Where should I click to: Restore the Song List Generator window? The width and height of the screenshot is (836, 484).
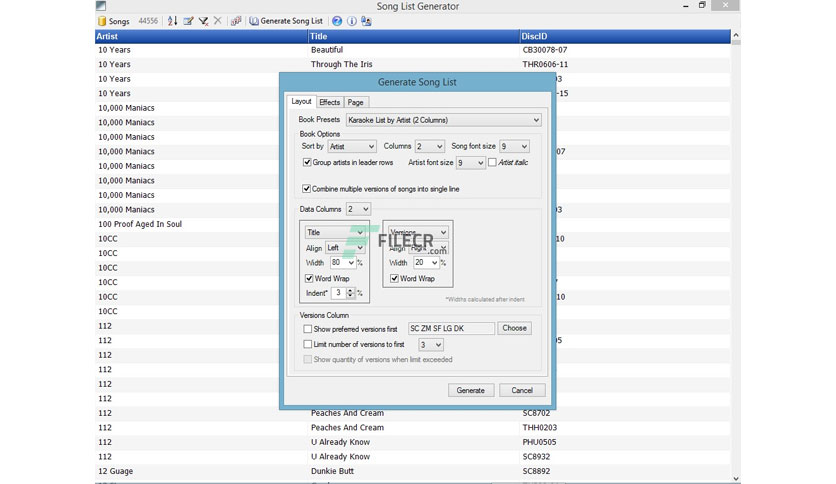pos(702,5)
